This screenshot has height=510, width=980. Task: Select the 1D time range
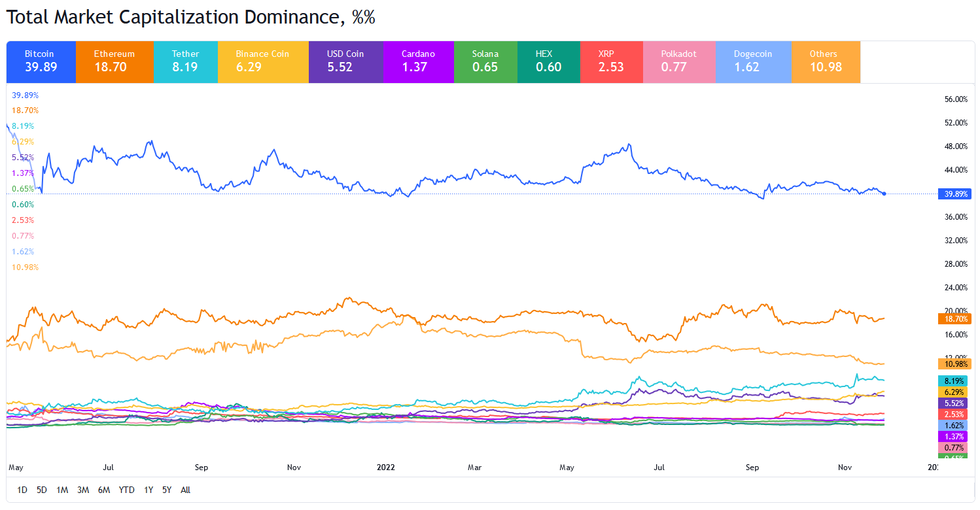pyautogui.click(x=22, y=490)
